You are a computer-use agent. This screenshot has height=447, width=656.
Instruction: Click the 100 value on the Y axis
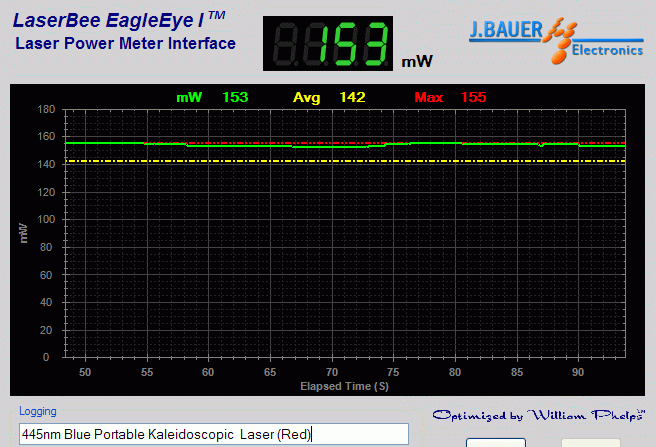click(46, 219)
